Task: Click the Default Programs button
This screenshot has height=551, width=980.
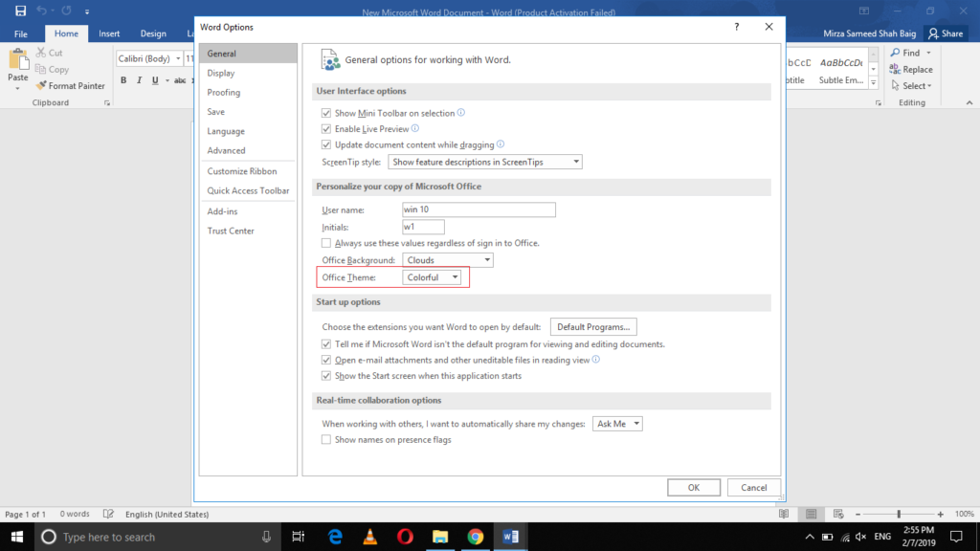Action: tap(593, 327)
